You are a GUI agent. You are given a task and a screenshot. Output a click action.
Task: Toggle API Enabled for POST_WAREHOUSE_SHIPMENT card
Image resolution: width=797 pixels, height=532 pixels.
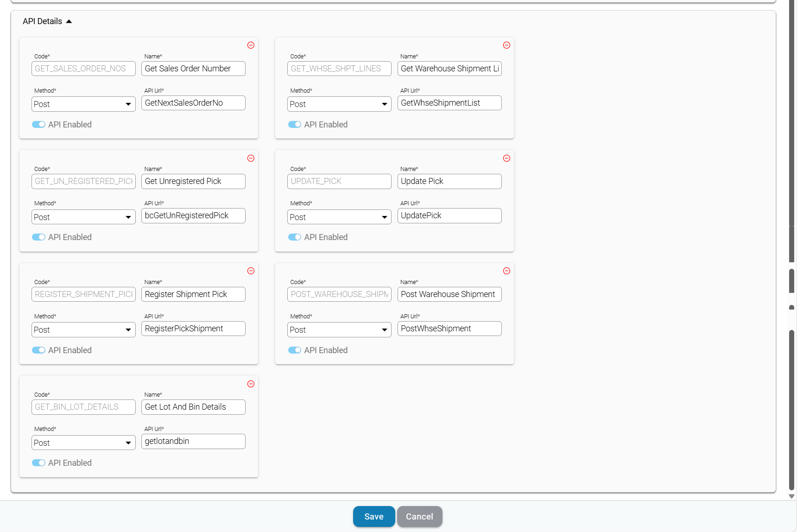tap(295, 350)
